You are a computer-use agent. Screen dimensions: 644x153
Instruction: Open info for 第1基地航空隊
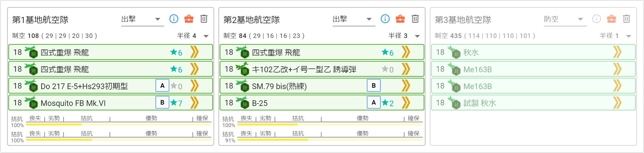pyautogui.click(x=174, y=19)
